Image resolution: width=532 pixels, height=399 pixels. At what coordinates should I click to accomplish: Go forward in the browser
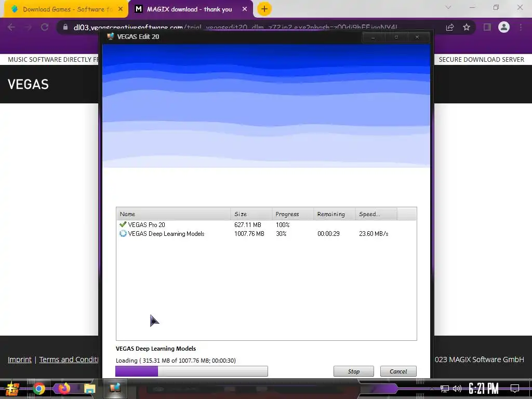(28, 27)
